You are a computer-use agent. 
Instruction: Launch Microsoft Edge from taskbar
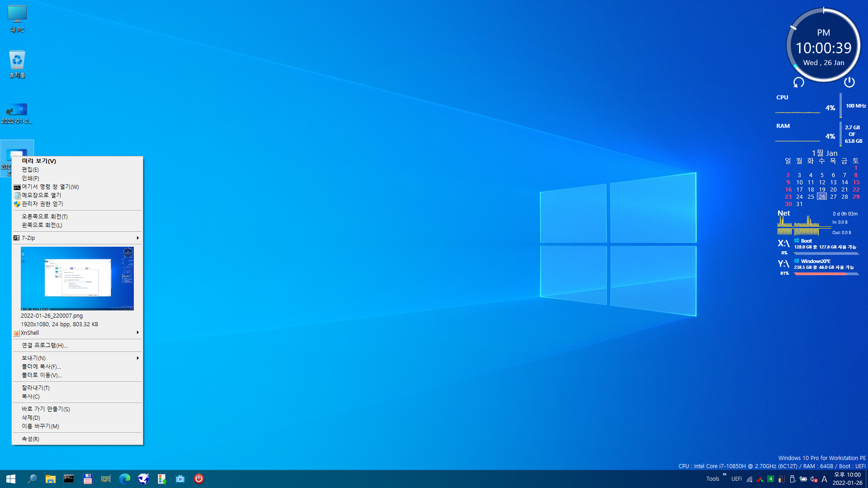tap(124, 479)
